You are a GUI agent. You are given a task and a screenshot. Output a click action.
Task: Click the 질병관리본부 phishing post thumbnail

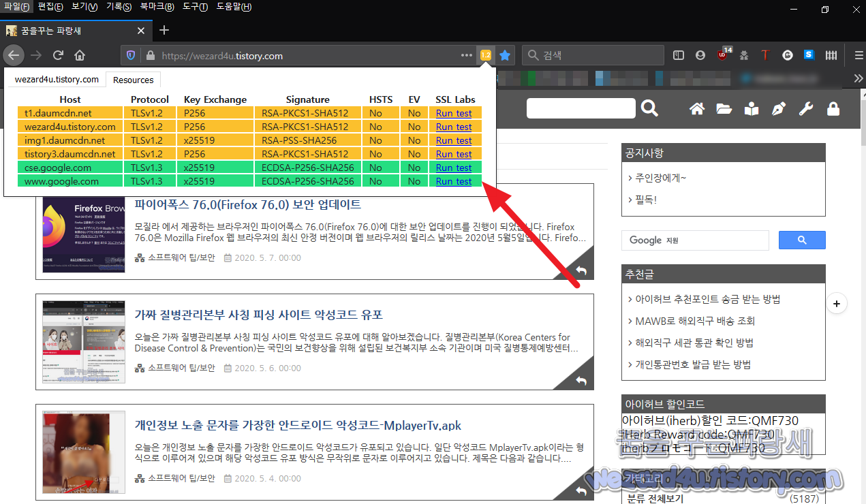[x=84, y=341]
